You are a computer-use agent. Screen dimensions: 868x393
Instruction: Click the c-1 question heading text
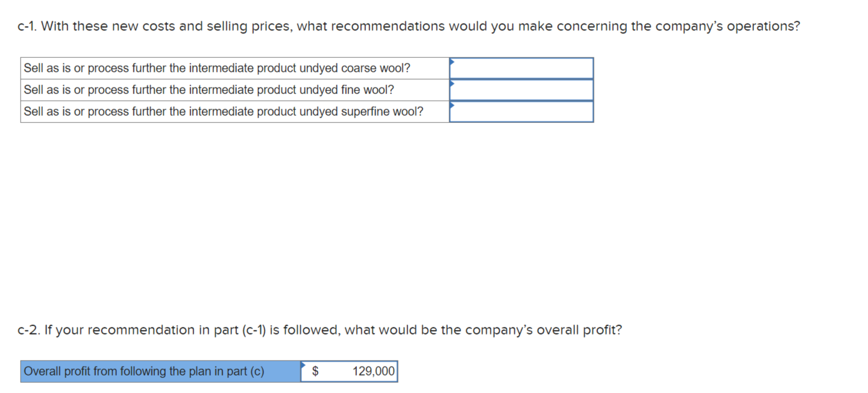tap(409, 26)
